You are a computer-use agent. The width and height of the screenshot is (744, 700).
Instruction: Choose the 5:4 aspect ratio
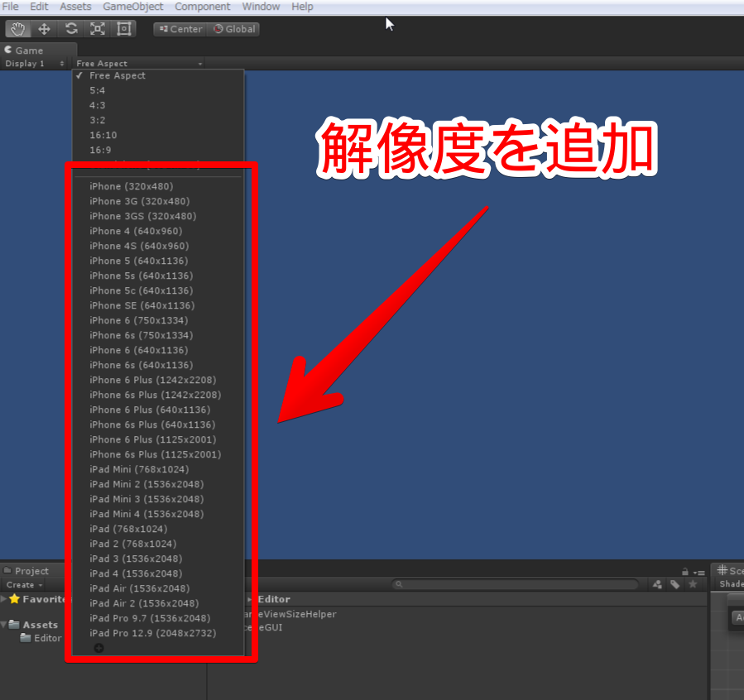tap(158, 90)
